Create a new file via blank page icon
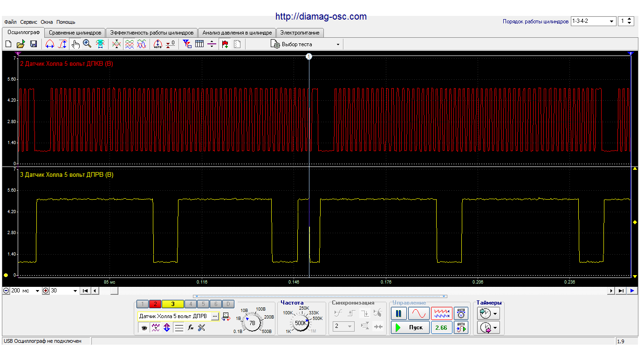Image resolution: width=644 pixels, height=347 pixels. 8,44
